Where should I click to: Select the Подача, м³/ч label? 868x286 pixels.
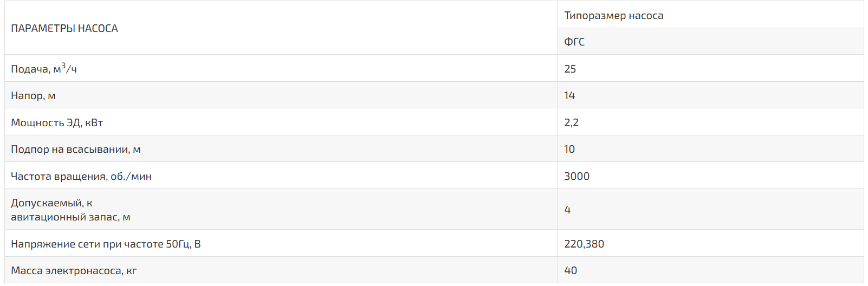(44, 69)
